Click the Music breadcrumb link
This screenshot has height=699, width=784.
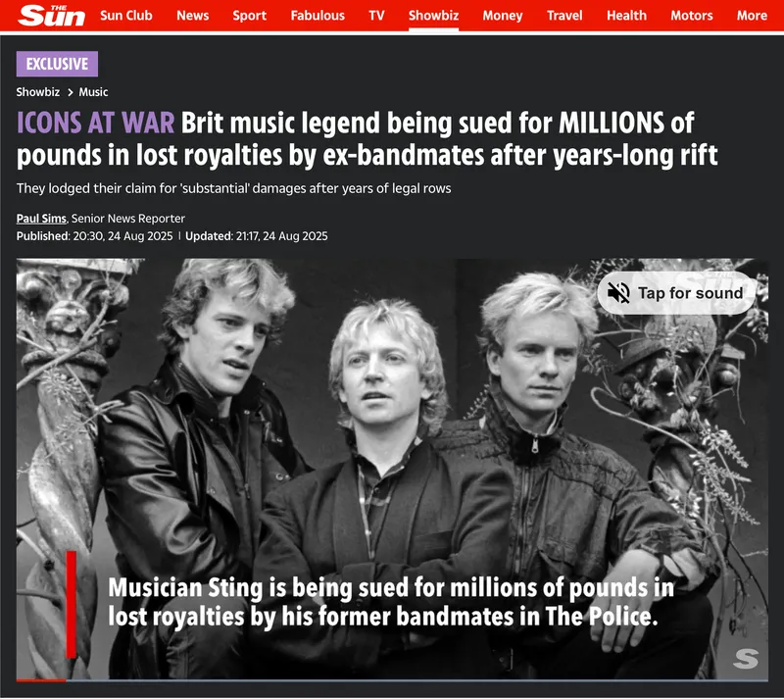pos(93,92)
